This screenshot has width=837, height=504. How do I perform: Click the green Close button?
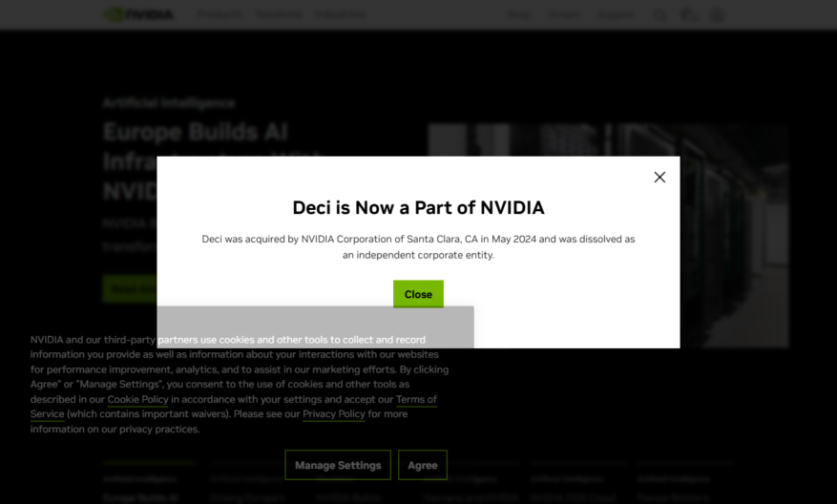pyautogui.click(x=418, y=294)
